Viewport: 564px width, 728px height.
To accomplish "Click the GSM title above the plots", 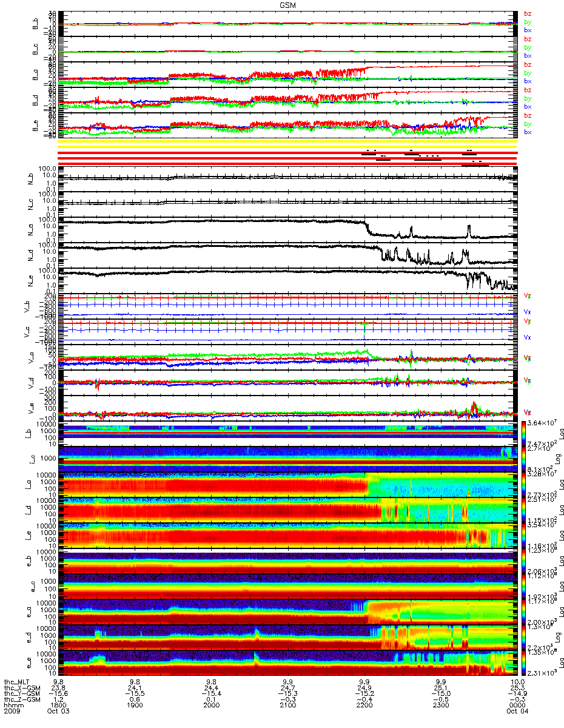I will point(289,5).
